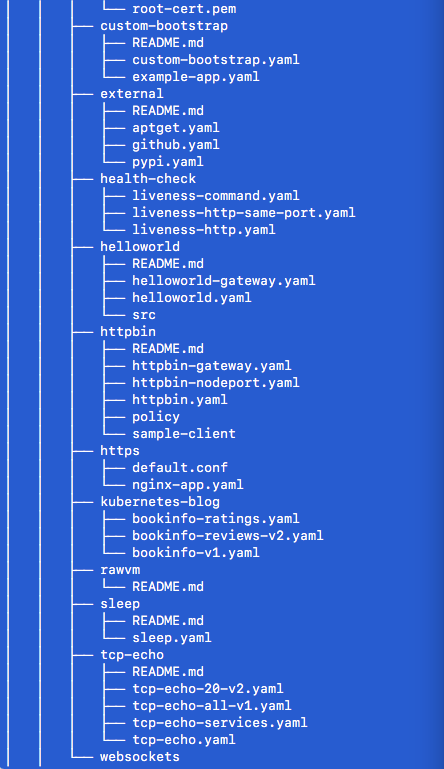This screenshot has height=769, width=444.
Task: Click sleep.yaml in the tree
Action: point(172,638)
